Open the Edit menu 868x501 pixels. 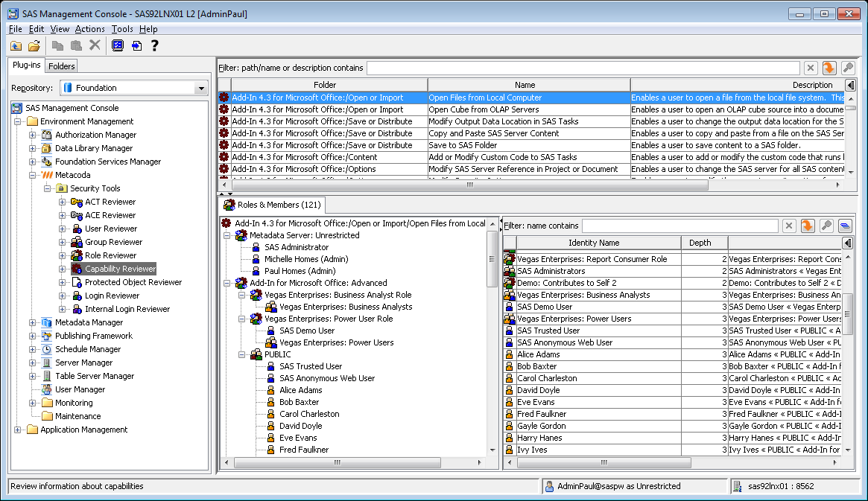pyautogui.click(x=36, y=29)
